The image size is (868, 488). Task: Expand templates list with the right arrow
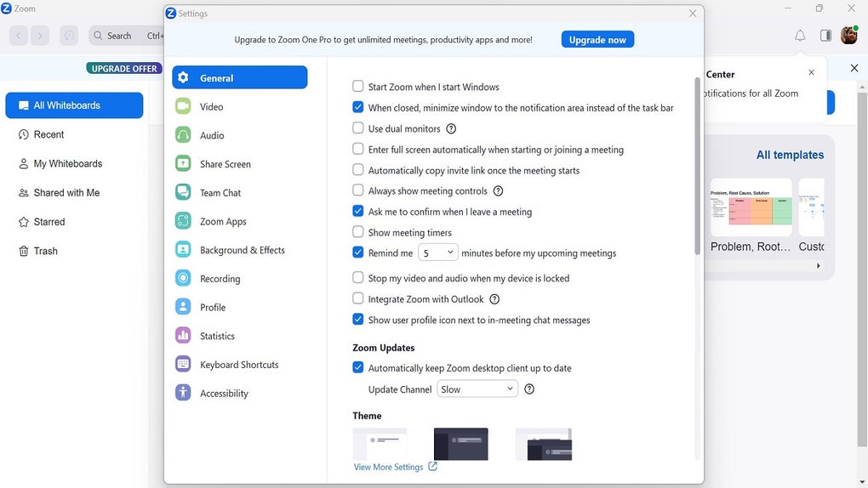pyautogui.click(x=818, y=266)
